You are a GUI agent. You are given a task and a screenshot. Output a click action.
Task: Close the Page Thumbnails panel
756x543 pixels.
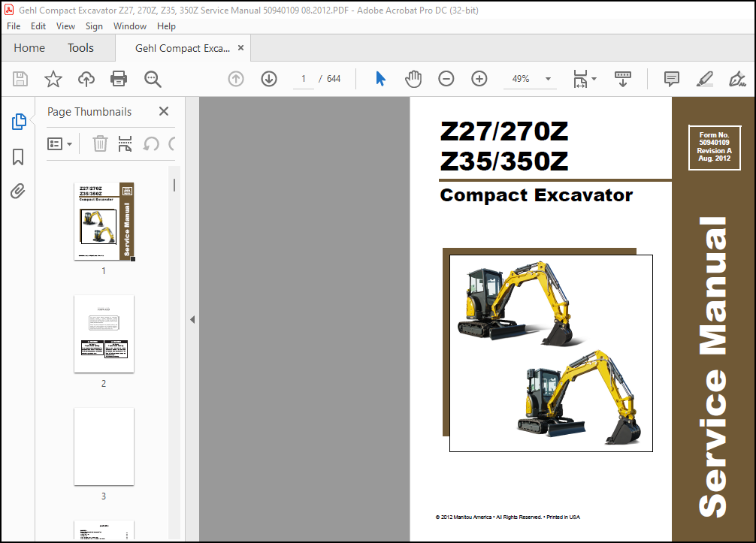tap(164, 111)
